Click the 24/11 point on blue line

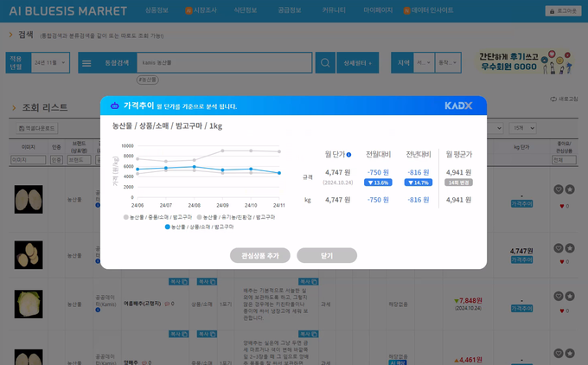(x=279, y=173)
